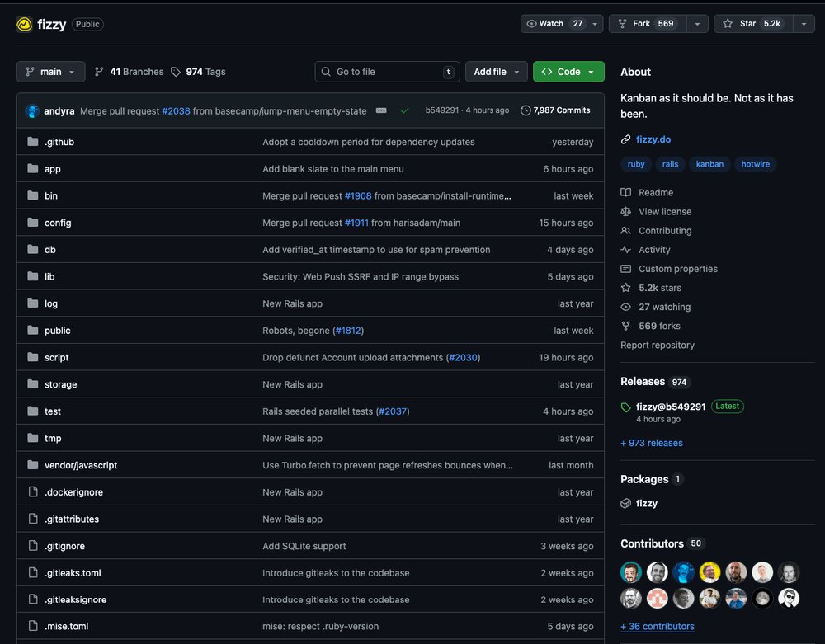The image size is (825, 644).
Task: Open the .gitattributes file
Action: point(72,519)
